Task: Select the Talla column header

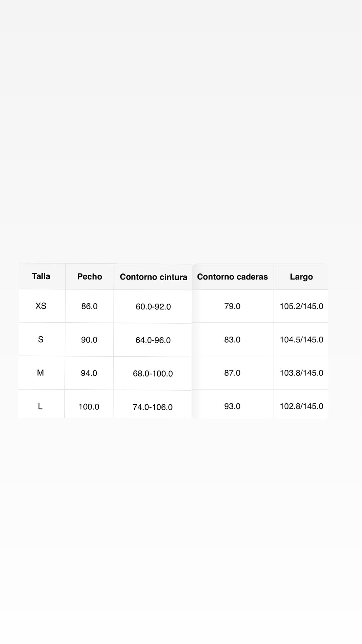Action: coord(41,276)
